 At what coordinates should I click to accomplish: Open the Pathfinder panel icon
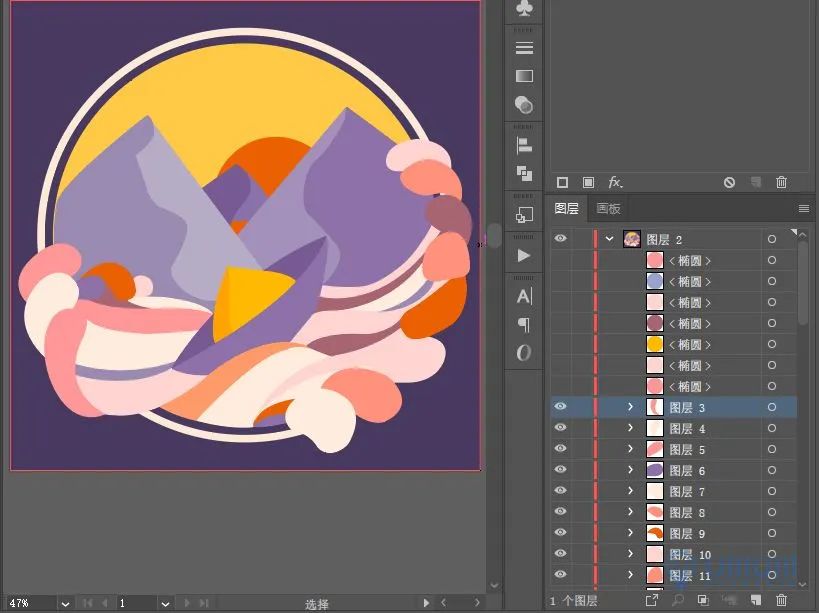point(524,173)
